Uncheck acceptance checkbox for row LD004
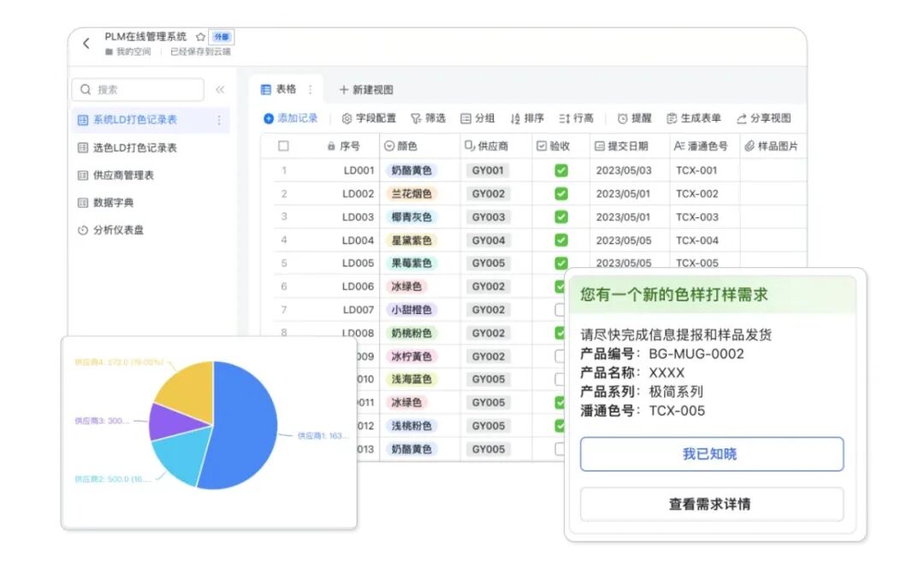This screenshot has width=924, height=569. coord(561,240)
